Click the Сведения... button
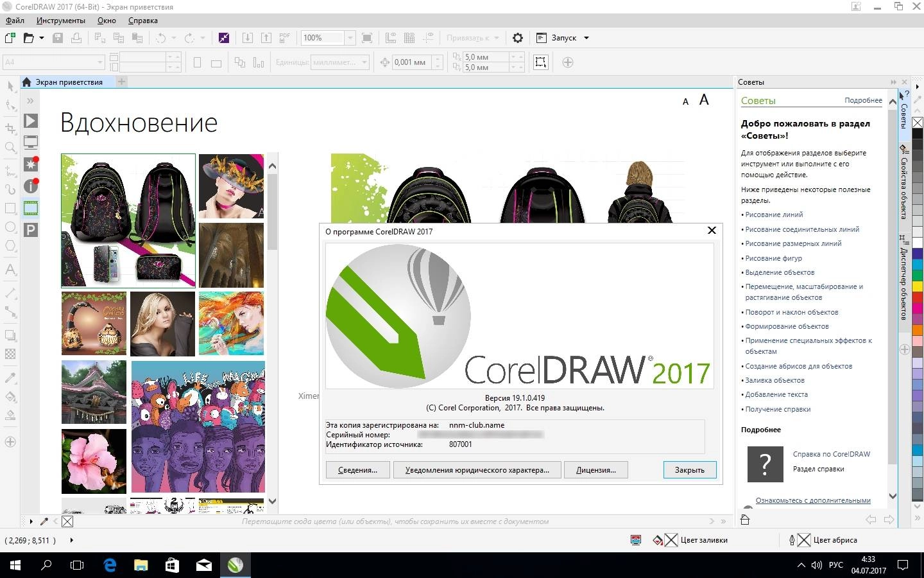 click(357, 470)
